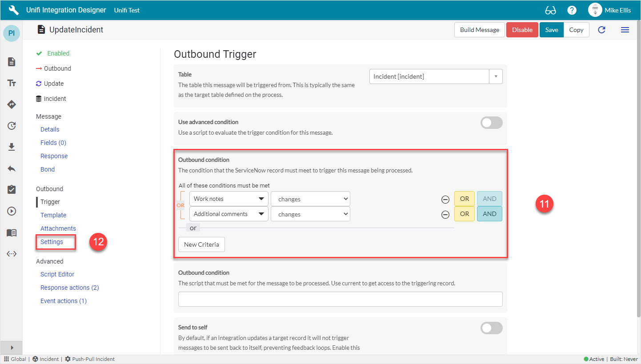641x364 pixels.
Task: Toggle AND for the Work notes condition
Action: 489,199
